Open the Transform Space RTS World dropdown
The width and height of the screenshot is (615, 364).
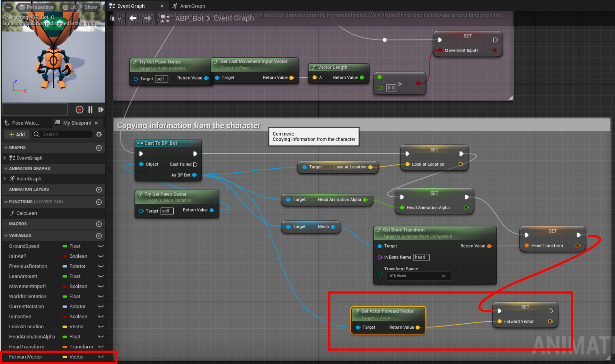point(418,276)
